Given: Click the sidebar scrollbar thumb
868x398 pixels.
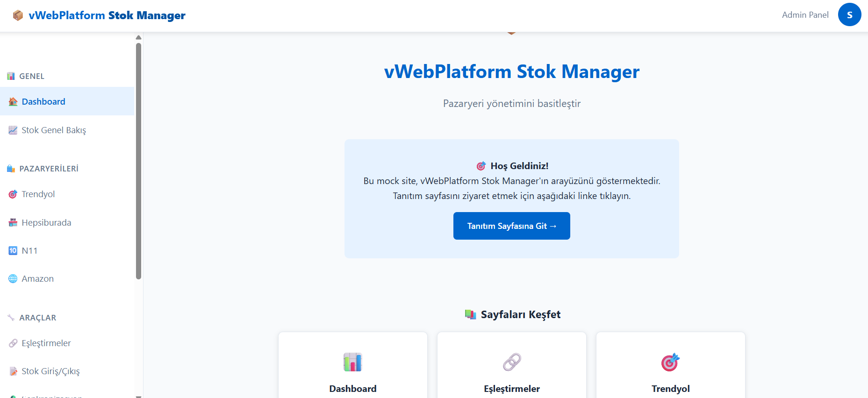Looking at the screenshot, I should click(x=138, y=161).
